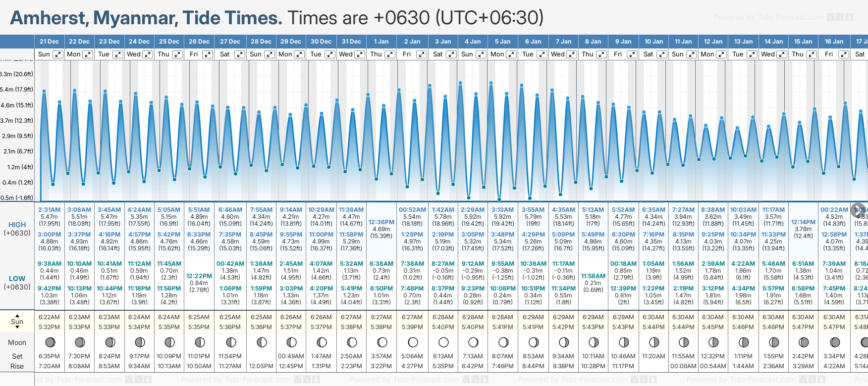Click the expand icon for Fri 16 Jan

click(843, 54)
